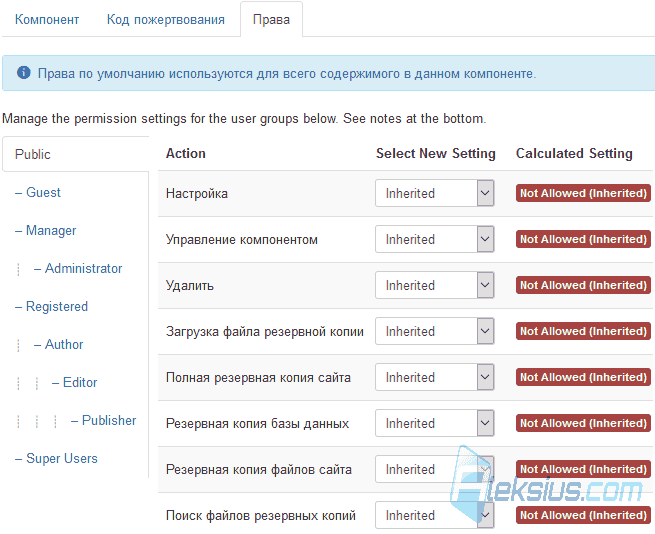Click the Not Allowed badge for Настройка
This screenshot has height=534, width=655.
[x=583, y=193]
